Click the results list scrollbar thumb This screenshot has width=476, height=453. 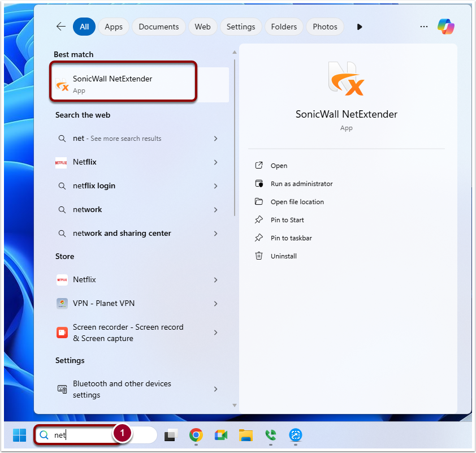(235, 137)
